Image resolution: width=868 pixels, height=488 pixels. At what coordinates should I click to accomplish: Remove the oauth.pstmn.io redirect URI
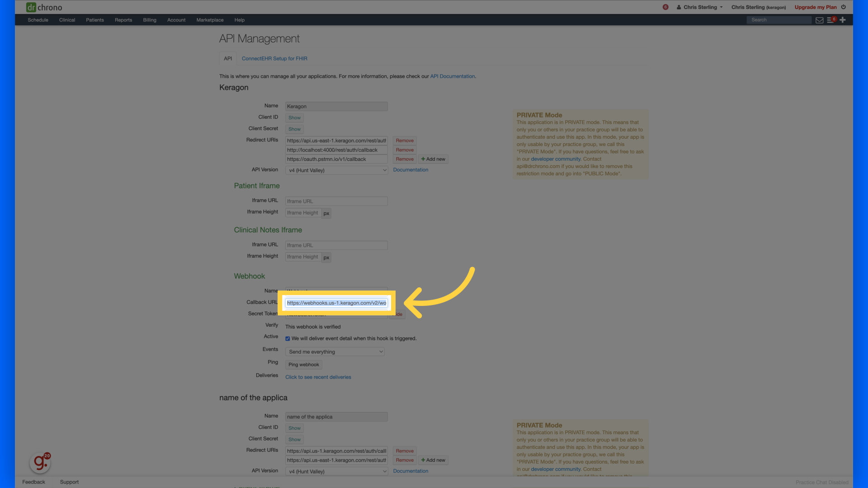coord(405,159)
